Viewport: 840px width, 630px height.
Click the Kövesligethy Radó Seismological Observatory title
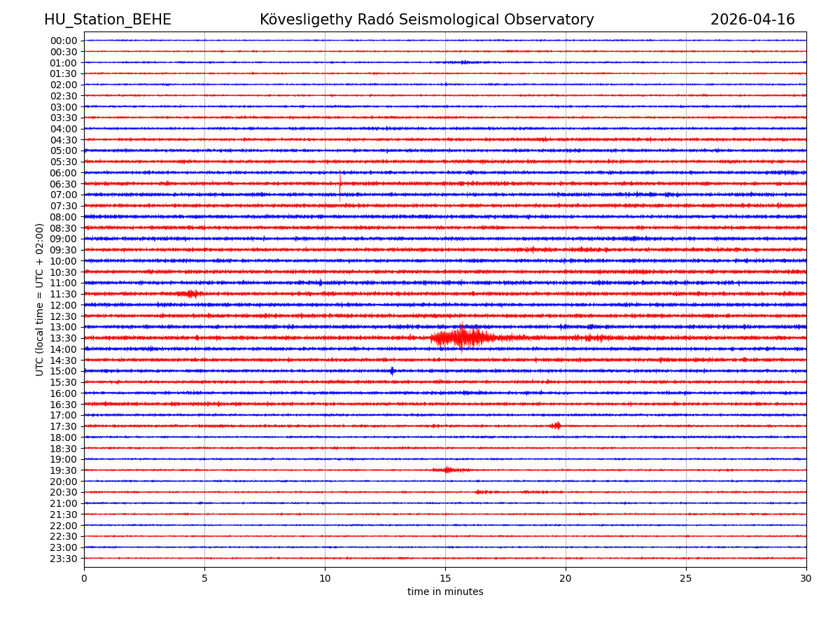coord(426,20)
